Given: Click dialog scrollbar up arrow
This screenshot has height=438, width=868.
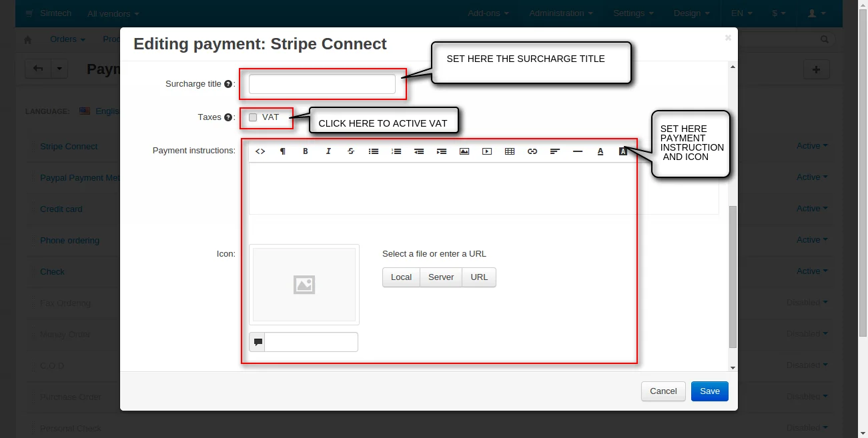Looking at the screenshot, I should click(x=733, y=66).
